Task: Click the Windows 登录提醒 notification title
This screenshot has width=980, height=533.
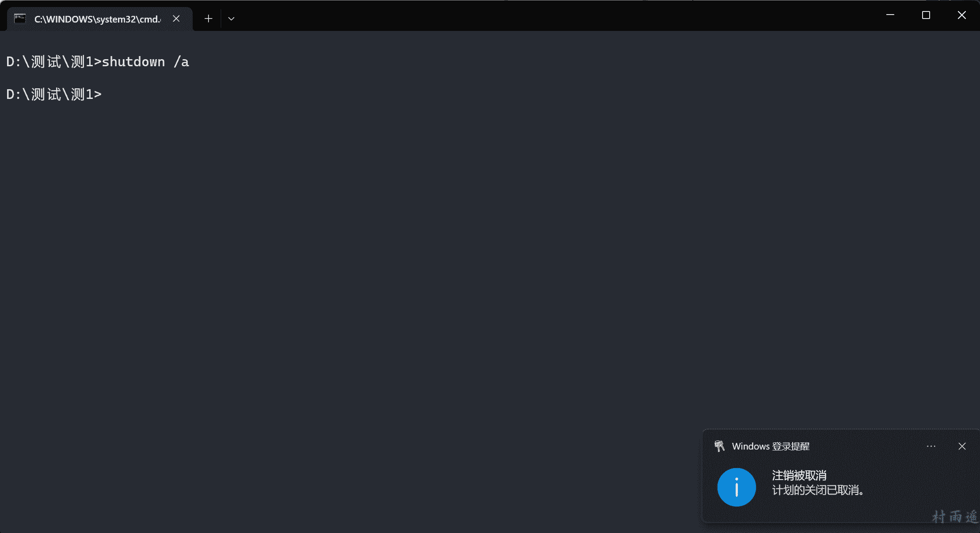Action: pos(771,446)
